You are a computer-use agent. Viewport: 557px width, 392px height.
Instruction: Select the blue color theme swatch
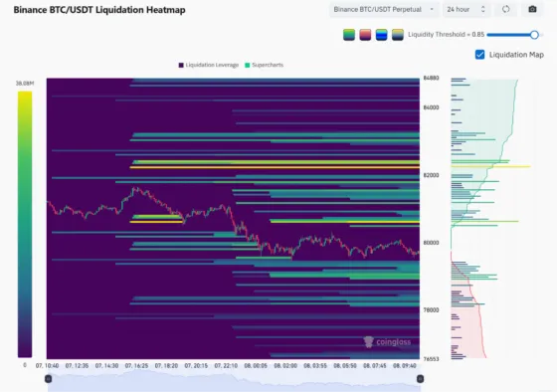[381, 35]
